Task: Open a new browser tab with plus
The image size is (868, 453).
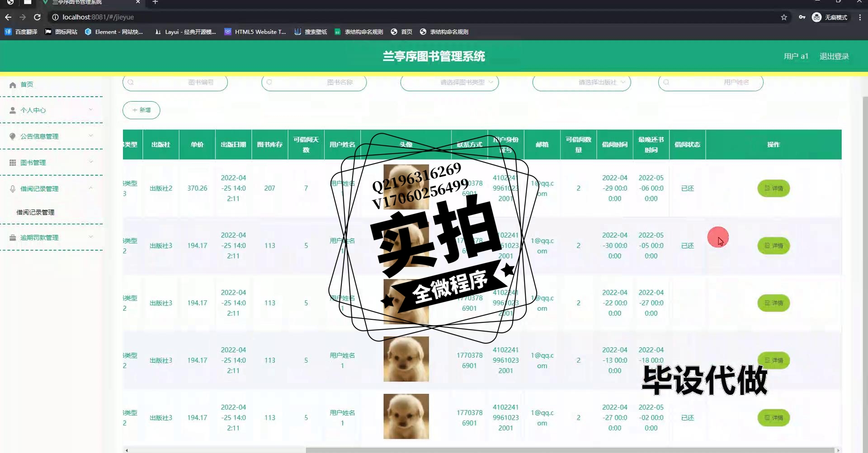Action: coord(155,2)
